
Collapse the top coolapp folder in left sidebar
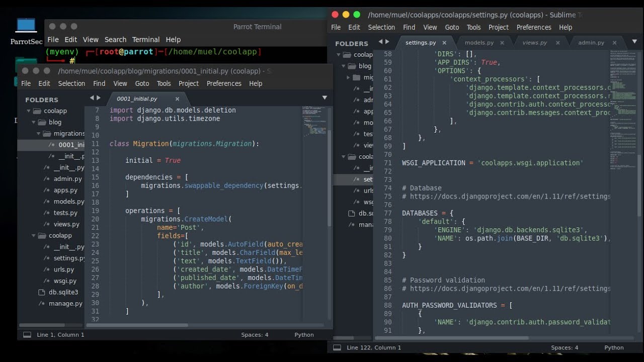[x=28, y=111]
